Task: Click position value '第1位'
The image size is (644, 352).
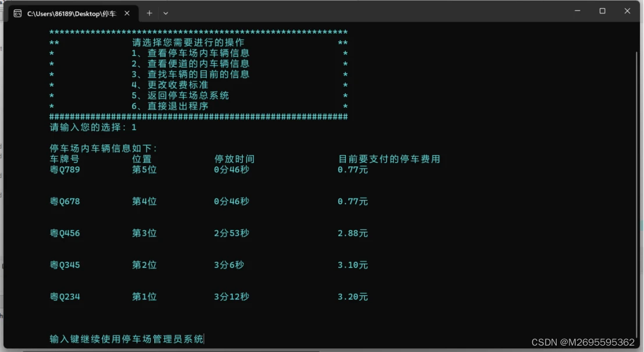Action: coord(144,297)
